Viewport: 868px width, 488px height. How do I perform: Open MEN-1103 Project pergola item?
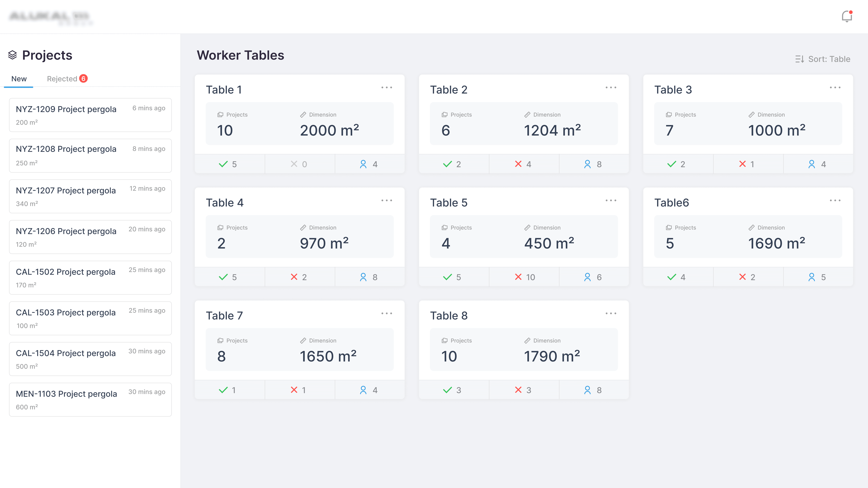pyautogui.click(x=90, y=400)
